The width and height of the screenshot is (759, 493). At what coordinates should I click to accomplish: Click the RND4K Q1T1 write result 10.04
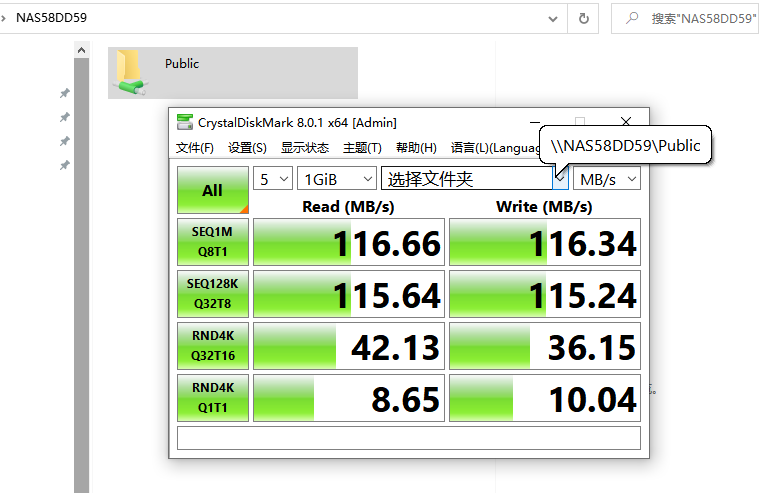click(x=545, y=398)
